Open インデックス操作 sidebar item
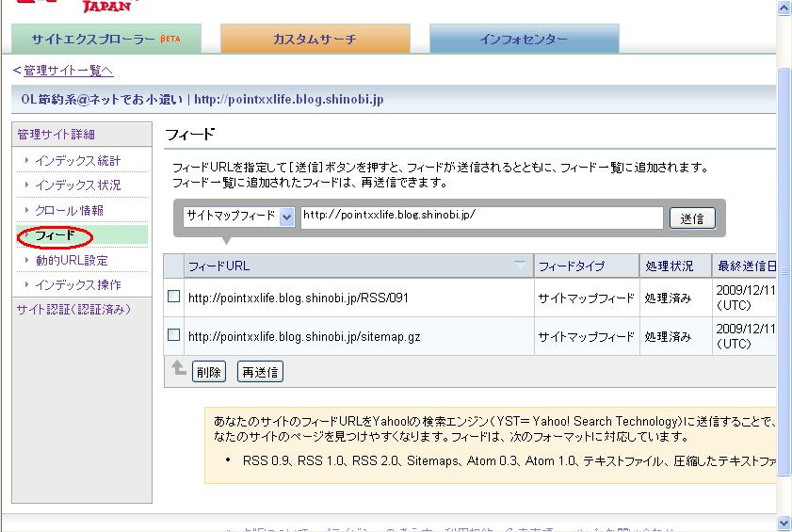 [78, 285]
